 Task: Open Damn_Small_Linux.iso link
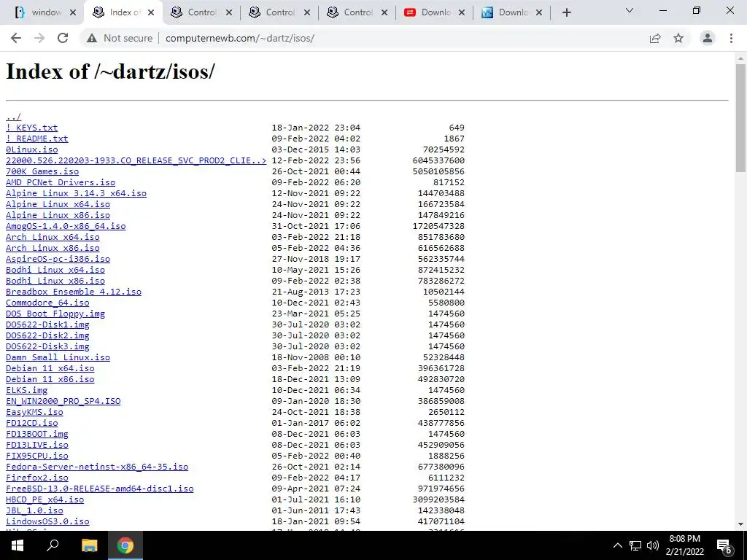[58, 357]
